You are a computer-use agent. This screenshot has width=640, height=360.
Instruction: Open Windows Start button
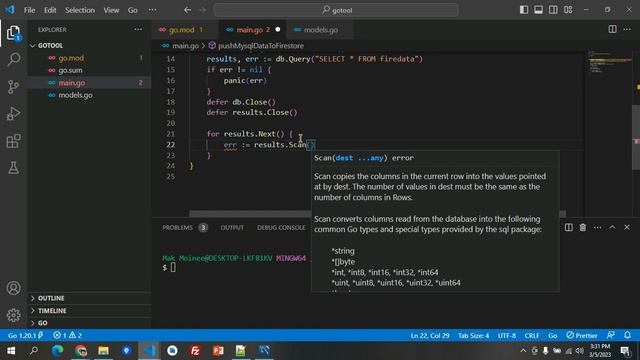coord(11,351)
